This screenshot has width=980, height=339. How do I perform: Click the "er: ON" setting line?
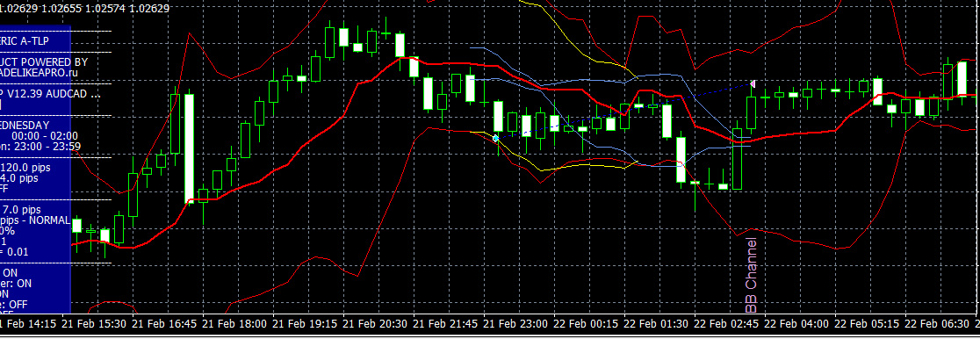coord(16,284)
